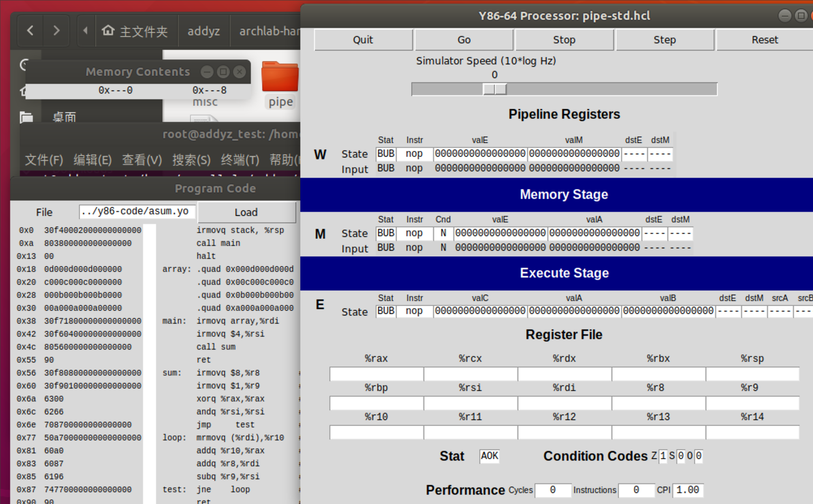Click the Simulator Speed slider handle
813x504 pixels.
click(x=495, y=89)
